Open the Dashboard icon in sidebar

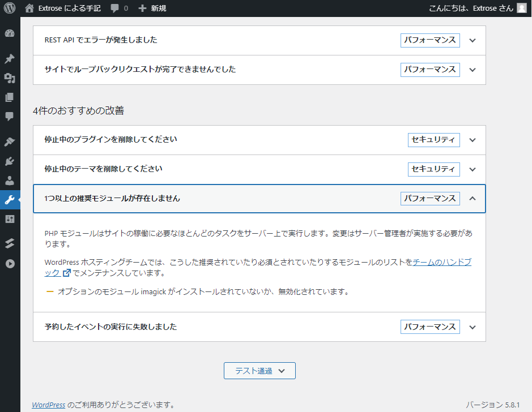tap(9, 33)
